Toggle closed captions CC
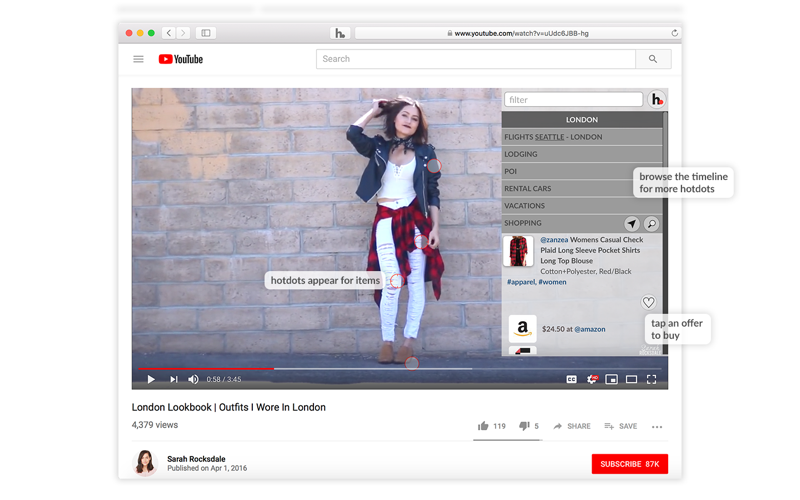Screen dimensions: 800x500 (x=571, y=379)
